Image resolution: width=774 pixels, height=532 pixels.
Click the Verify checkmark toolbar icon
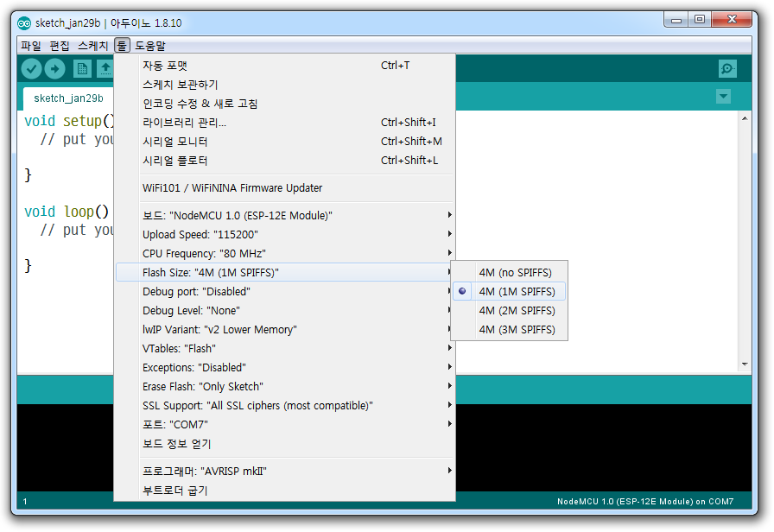tap(31, 68)
